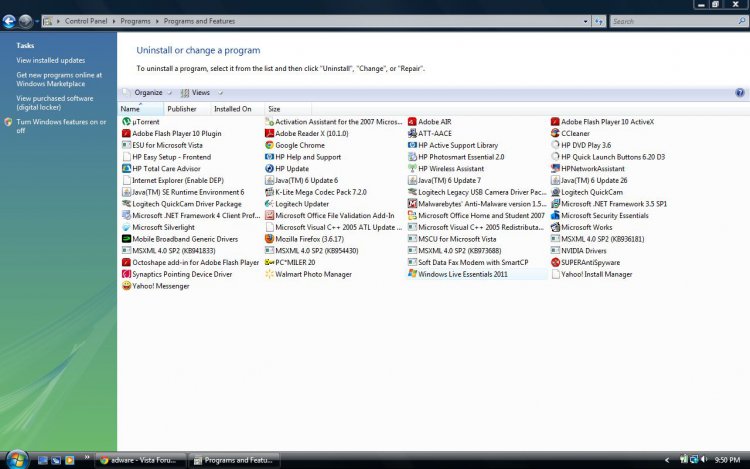This screenshot has height=469, width=750.
Task: Open the Windows Start orb
Action: click(17, 459)
